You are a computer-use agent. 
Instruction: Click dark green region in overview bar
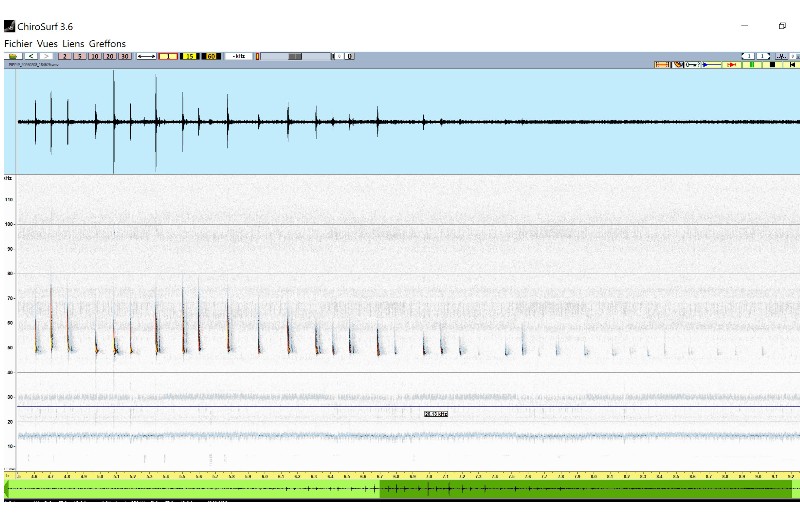(585, 489)
